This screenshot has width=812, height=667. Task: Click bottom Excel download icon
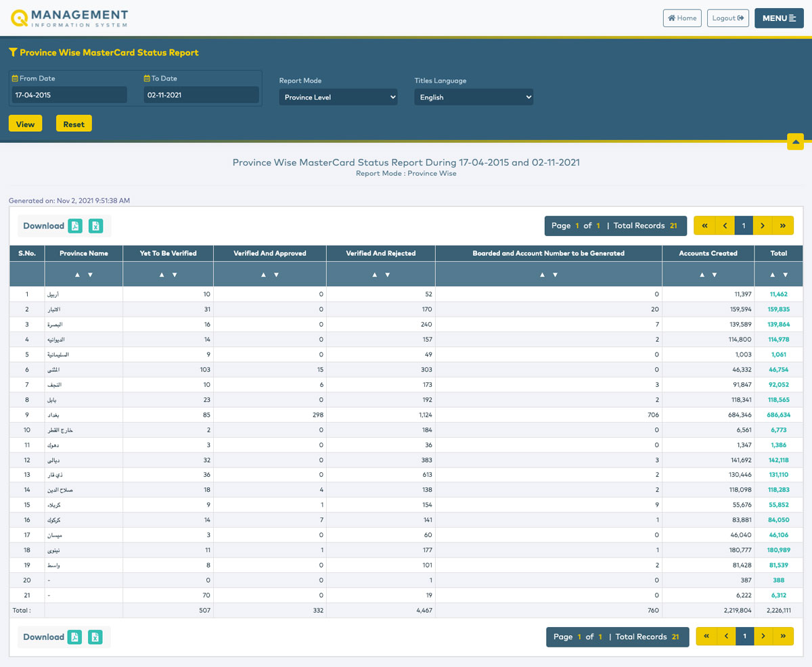coord(95,637)
